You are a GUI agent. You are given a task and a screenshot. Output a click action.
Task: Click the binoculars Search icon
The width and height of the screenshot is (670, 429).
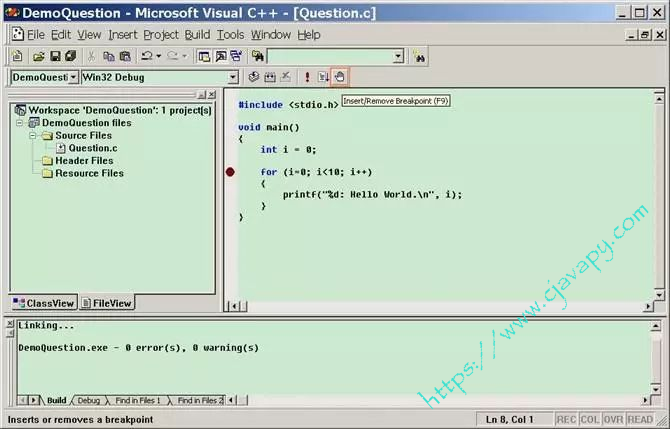click(x=419, y=56)
